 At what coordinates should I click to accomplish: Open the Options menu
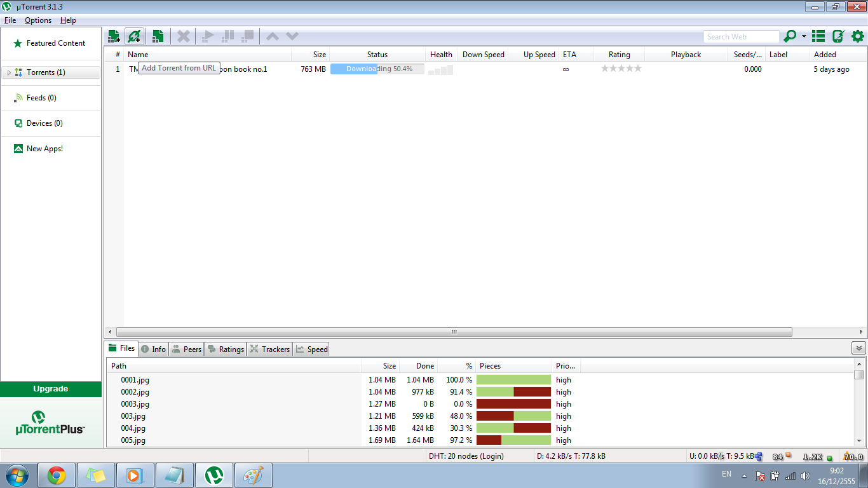click(38, 20)
